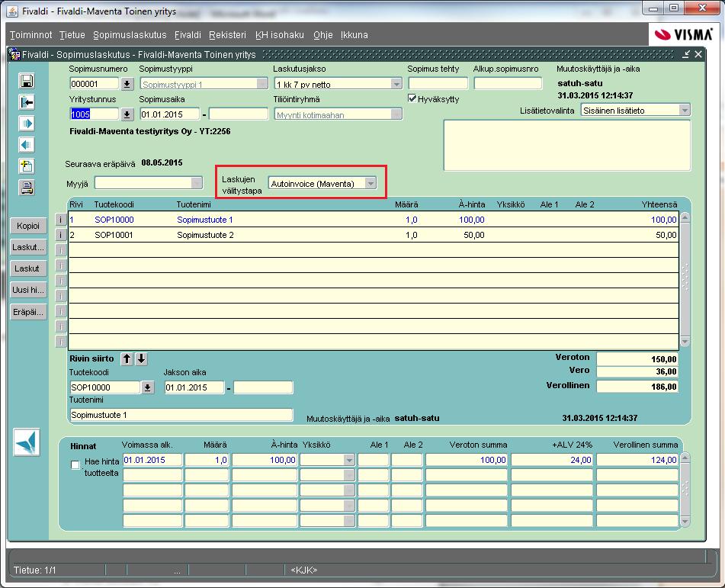Open the lookup arrow next to the lower Tuotekoodi field

pos(147,387)
